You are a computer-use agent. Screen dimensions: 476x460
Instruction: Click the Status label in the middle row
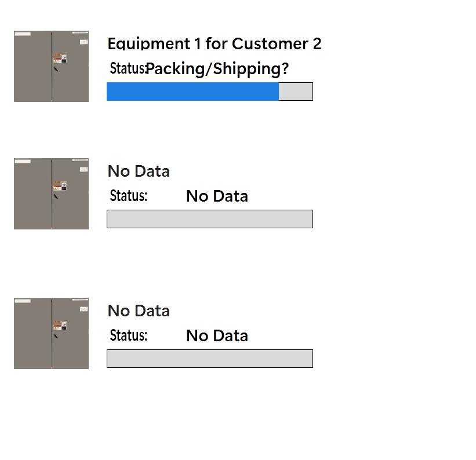pyautogui.click(x=128, y=196)
